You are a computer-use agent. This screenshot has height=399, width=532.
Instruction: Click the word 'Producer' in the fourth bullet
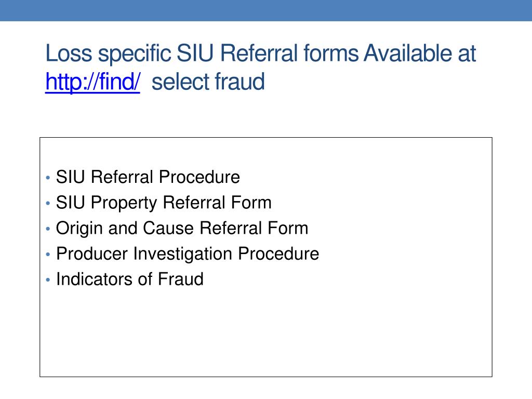[x=92, y=254]
